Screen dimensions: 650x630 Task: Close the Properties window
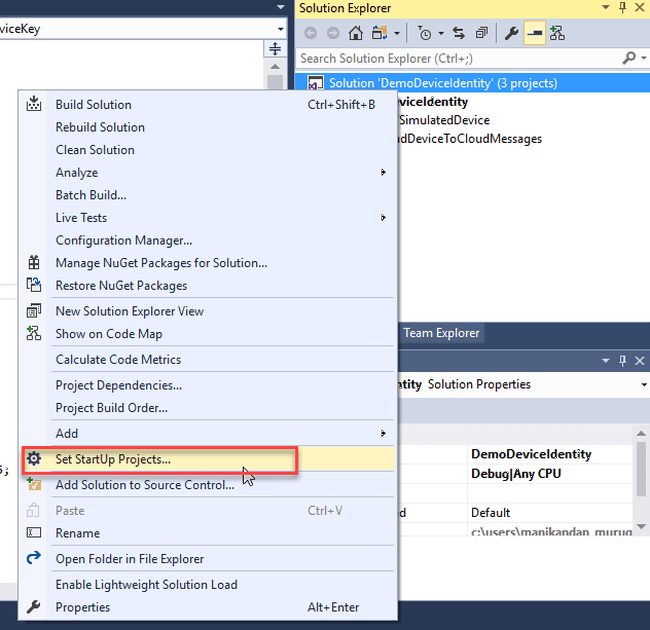pyautogui.click(x=640, y=361)
